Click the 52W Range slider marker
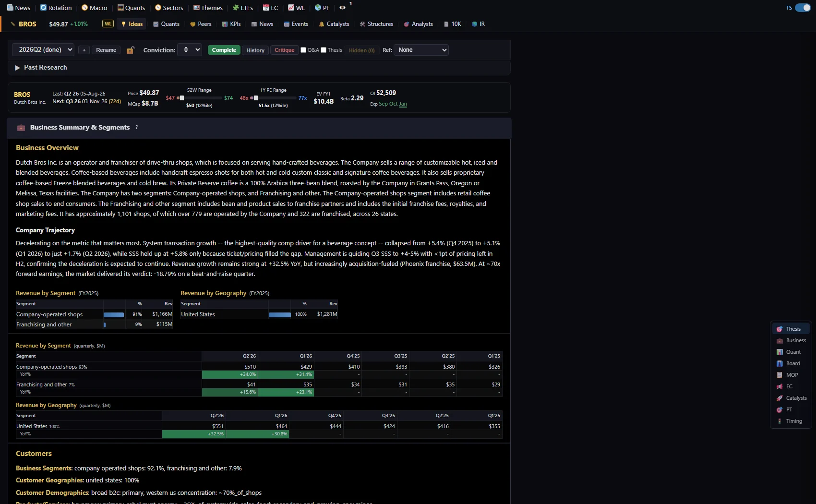The height and width of the screenshot is (504, 816). click(x=181, y=98)
